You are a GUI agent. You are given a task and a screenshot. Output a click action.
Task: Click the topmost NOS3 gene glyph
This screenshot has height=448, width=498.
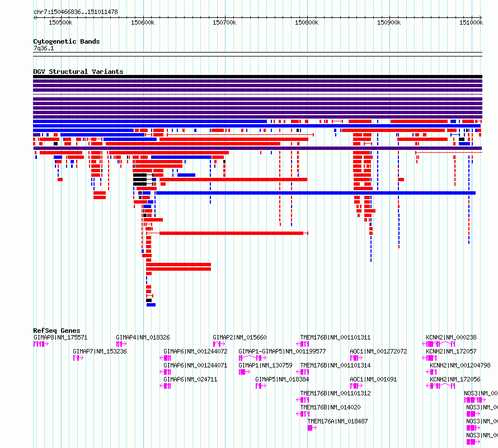475,400
